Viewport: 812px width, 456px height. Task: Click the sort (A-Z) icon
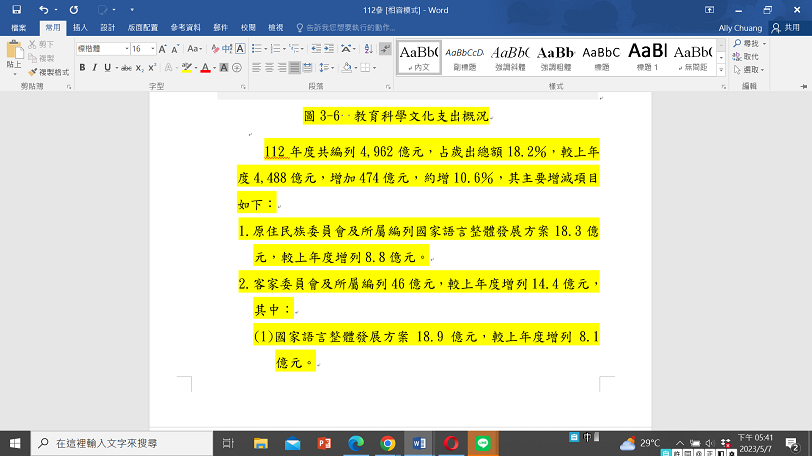pos(366,48)
